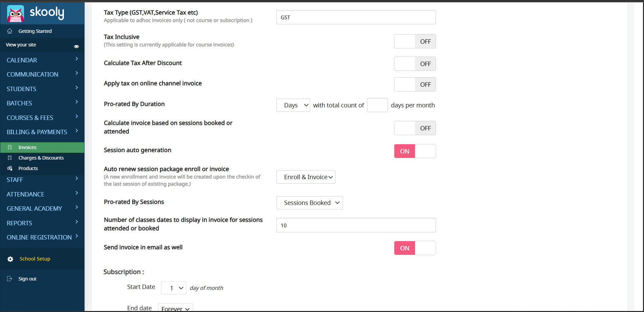Click the Invoices bookmark icon

(x=10, y=147)
